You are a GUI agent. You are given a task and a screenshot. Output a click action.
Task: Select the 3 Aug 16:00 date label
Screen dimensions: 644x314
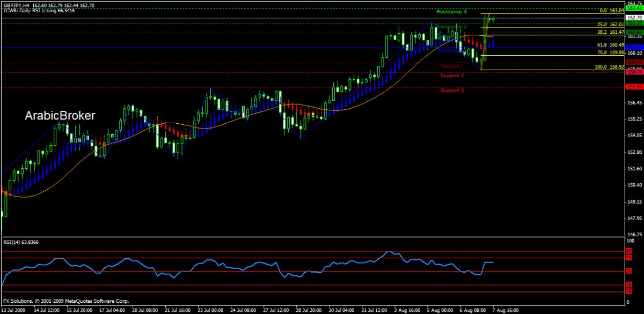coord(406,310)
